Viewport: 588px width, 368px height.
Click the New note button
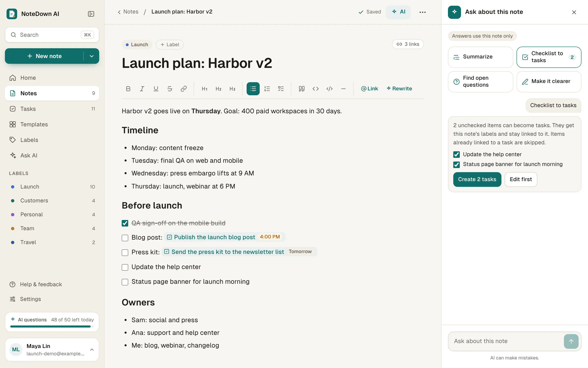click(x=44, y=56)
